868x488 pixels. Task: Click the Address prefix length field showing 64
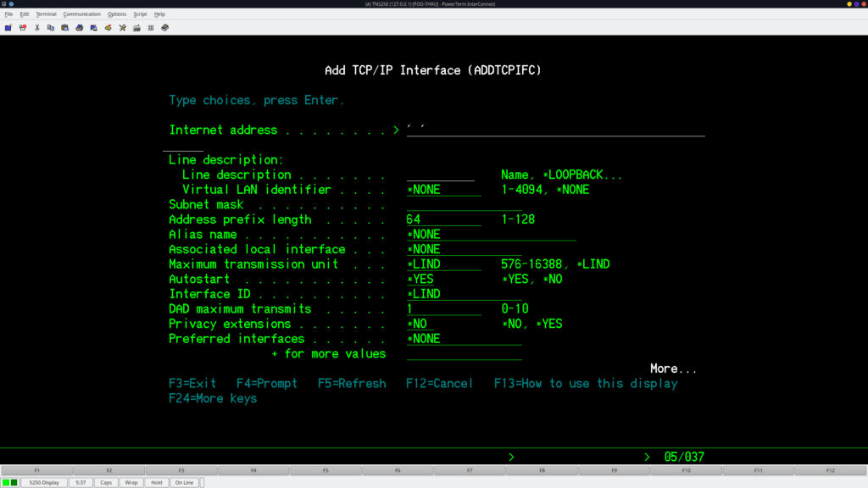tap(444, 219)
